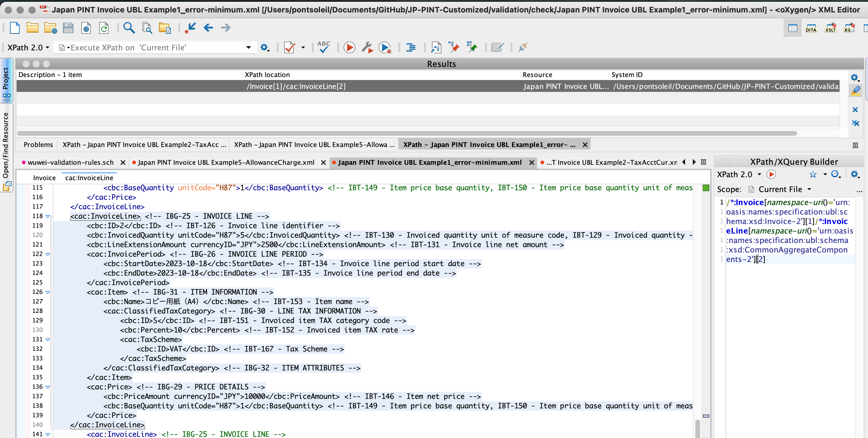The width and height of the screenshot is (868, 438).
Task: Open favorites star in XPath Builder
Action: (x=813, y=174)
